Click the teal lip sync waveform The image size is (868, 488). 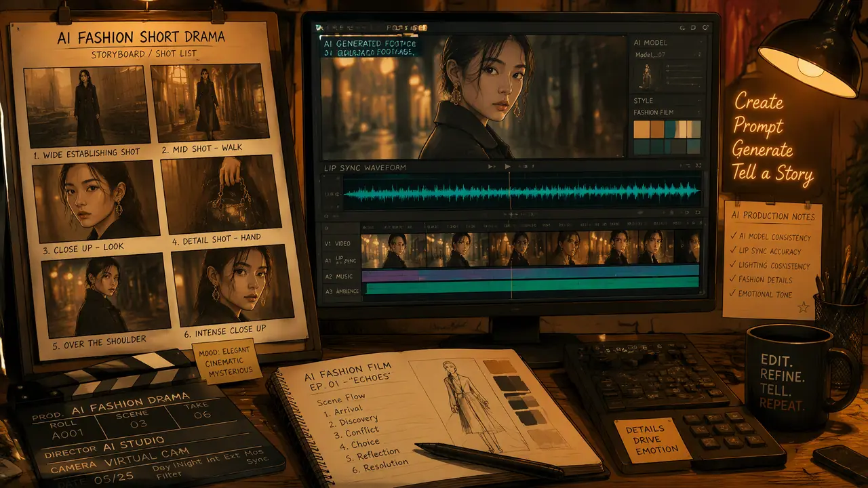[522, 192]
